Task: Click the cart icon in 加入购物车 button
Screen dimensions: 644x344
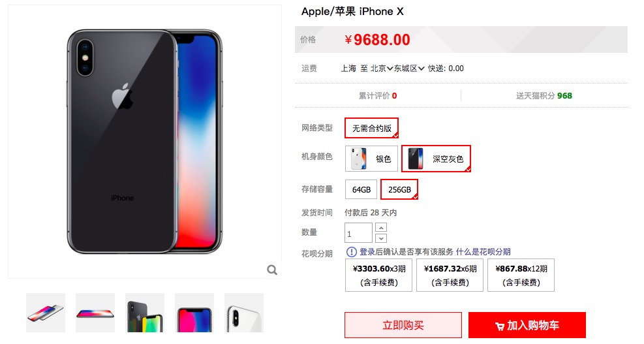Action: click(x=499, y=326)
